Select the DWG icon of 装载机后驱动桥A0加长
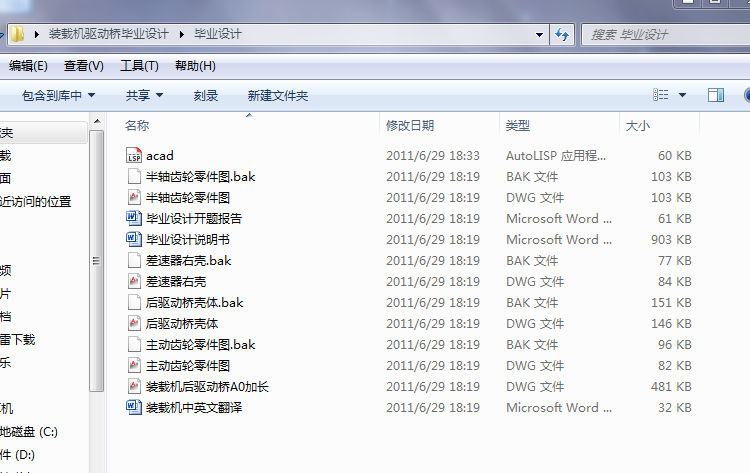Screen dimensions: 750x473 tap(134, 386)
